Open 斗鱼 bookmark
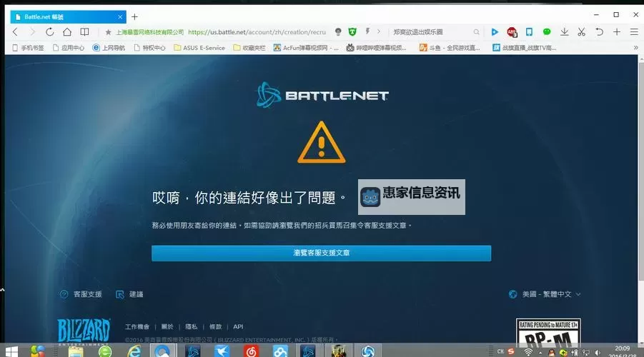 click(x=450, y=48)
